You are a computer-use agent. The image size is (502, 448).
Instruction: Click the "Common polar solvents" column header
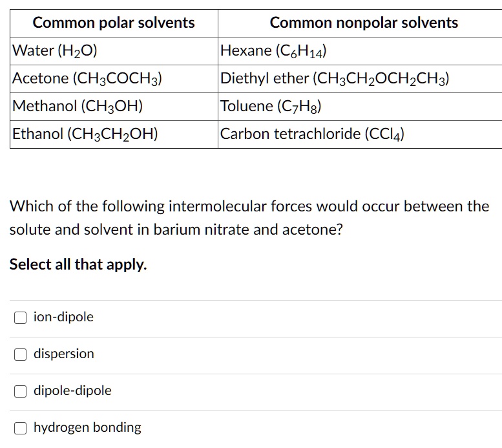114,23
